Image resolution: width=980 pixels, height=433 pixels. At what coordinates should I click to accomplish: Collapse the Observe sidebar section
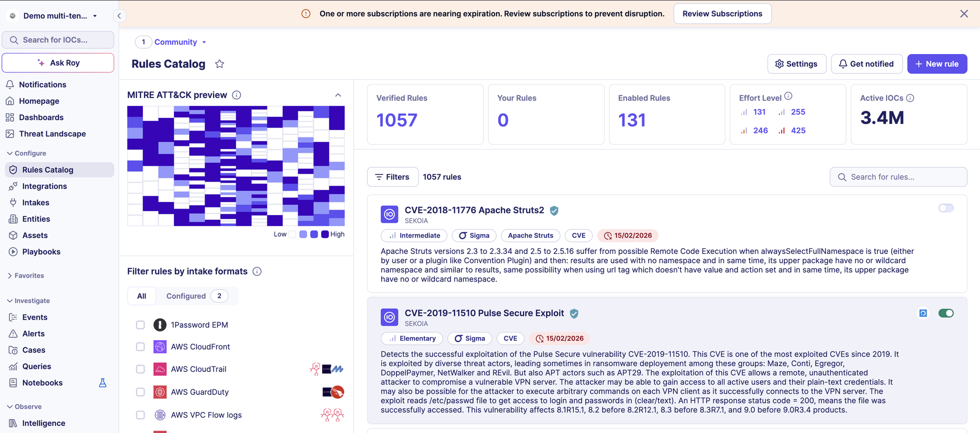[x=24, y=406]
